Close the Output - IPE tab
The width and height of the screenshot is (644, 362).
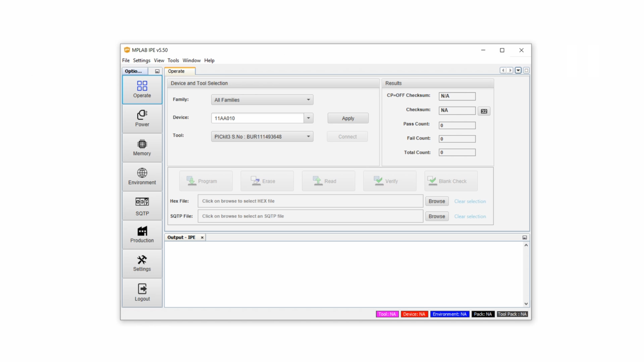point(202,237)
